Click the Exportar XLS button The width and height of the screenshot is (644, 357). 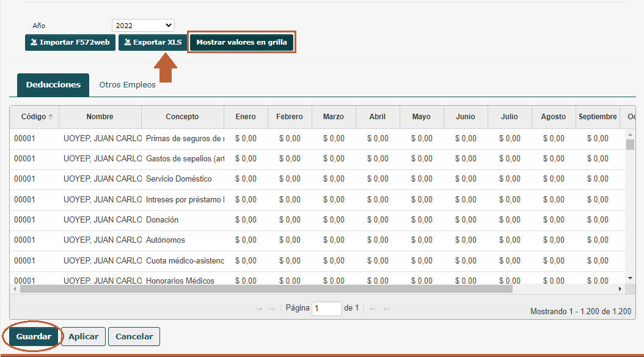153,42
